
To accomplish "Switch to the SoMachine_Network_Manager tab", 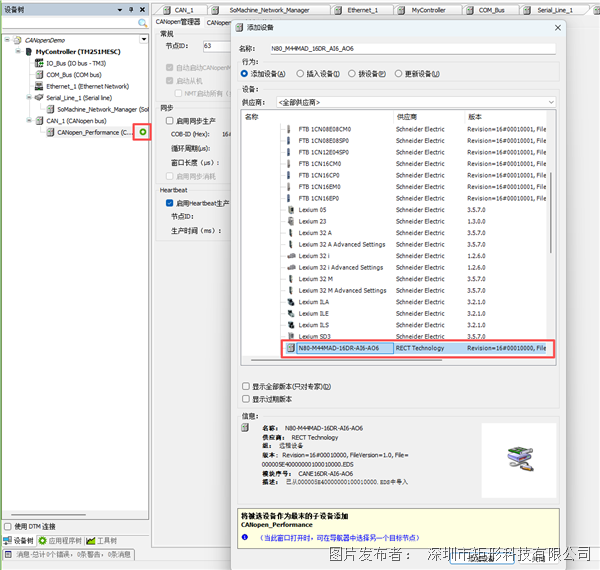I will pyautogui.click(x=269, y=10).
